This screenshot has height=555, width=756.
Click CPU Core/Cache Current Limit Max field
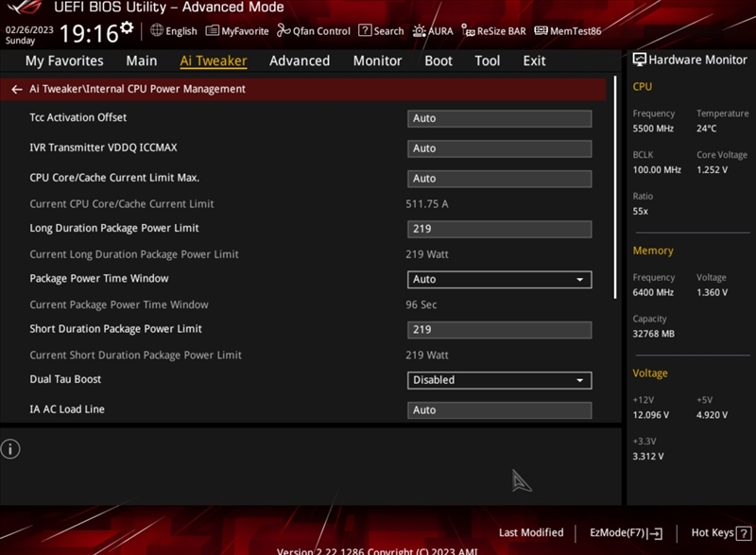tap(500, 179)
